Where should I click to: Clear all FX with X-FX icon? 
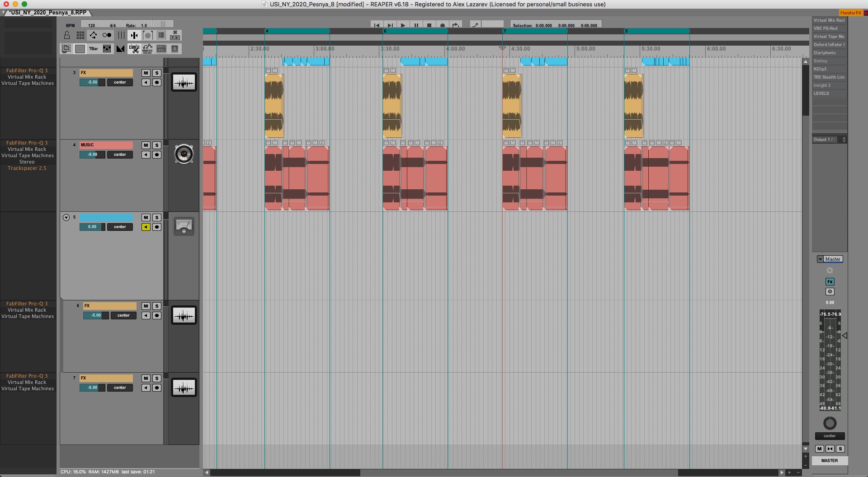pos(175,35)
